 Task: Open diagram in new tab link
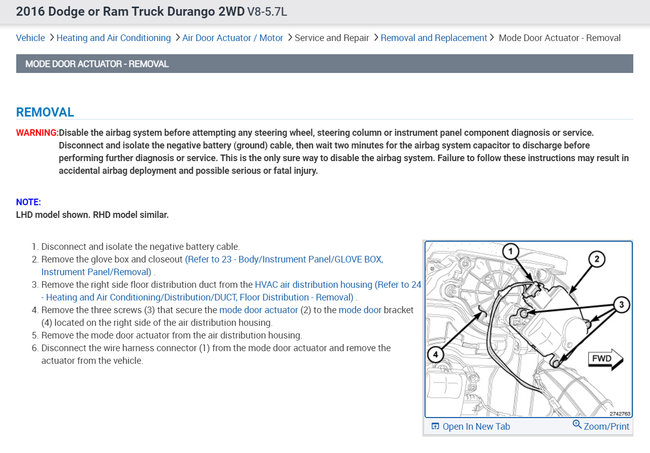tap(476, 426)
